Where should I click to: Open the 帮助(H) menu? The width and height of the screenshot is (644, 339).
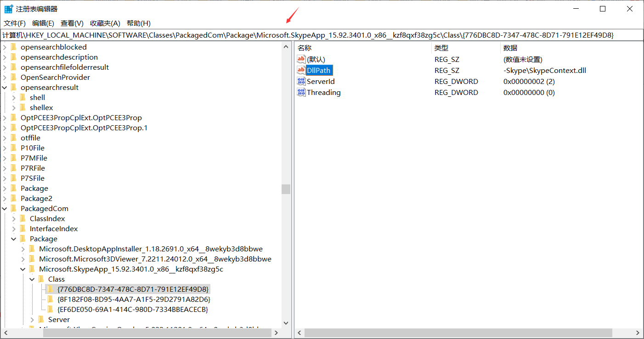(x=139, y=23)
